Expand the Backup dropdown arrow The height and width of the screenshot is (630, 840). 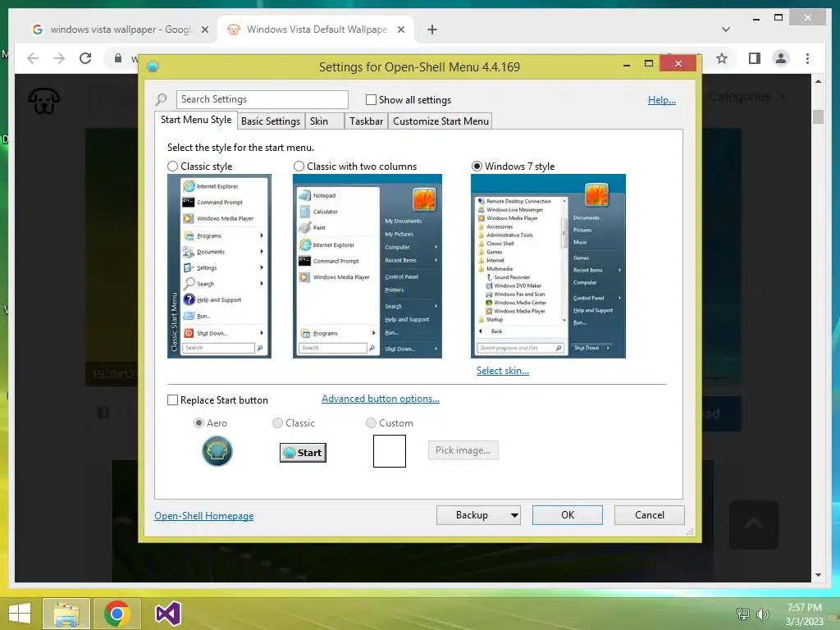coord(514,515)
